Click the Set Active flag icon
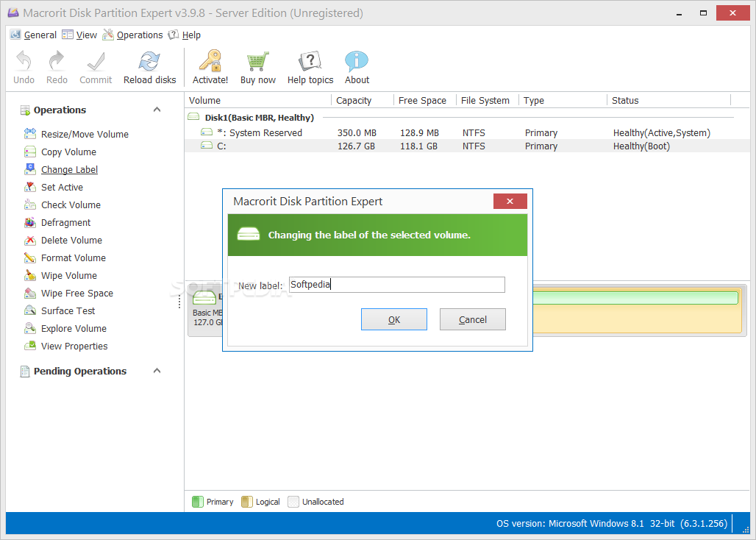 tap(30, 187)
